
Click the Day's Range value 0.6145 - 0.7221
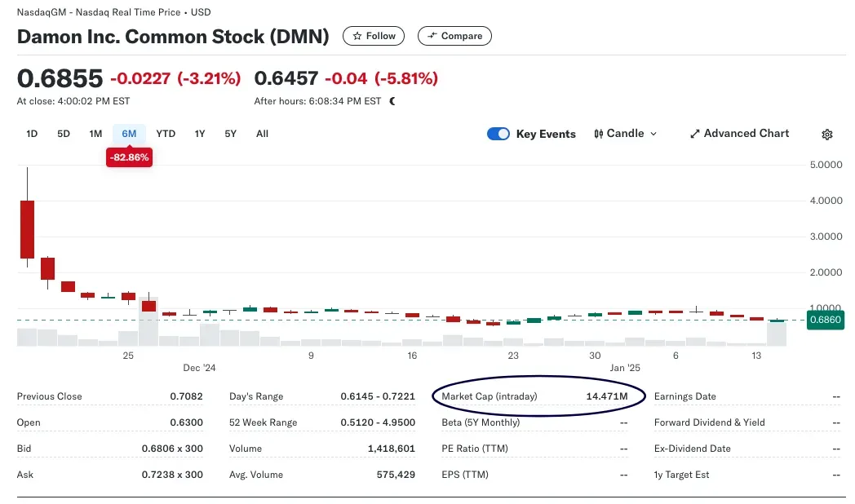(x=378, y=396)
